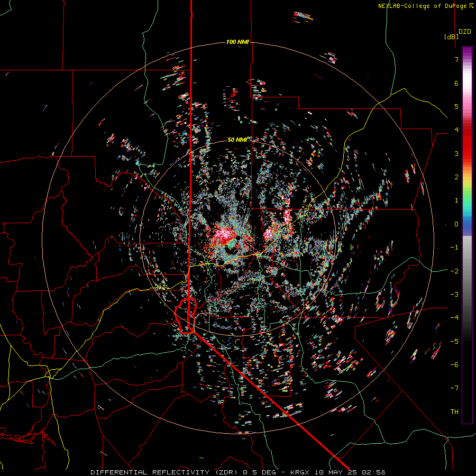
Task: Select the -3 value on the dB scale
Action: coord(454,295)
